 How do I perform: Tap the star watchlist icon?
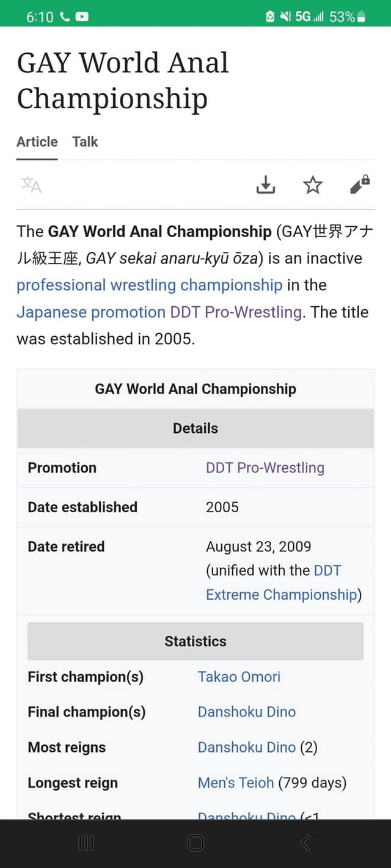click(x=313, y=185)
